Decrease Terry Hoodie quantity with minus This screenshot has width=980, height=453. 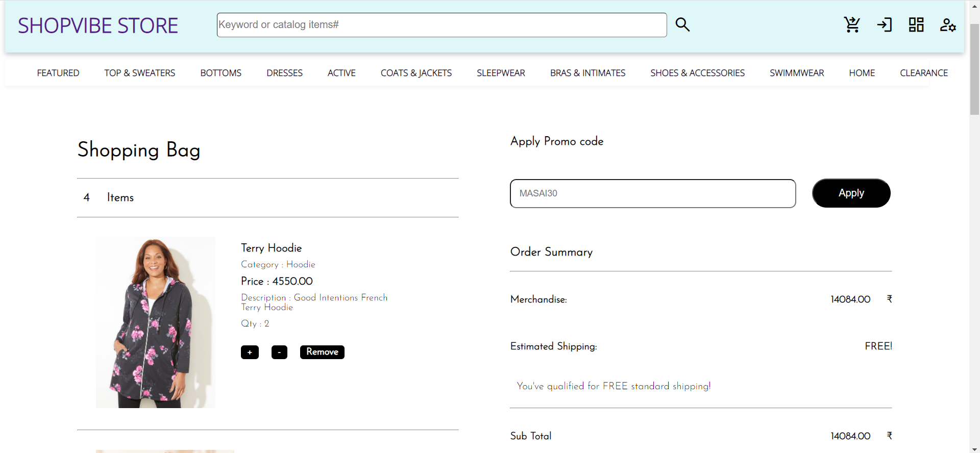[x=279, y=352]
